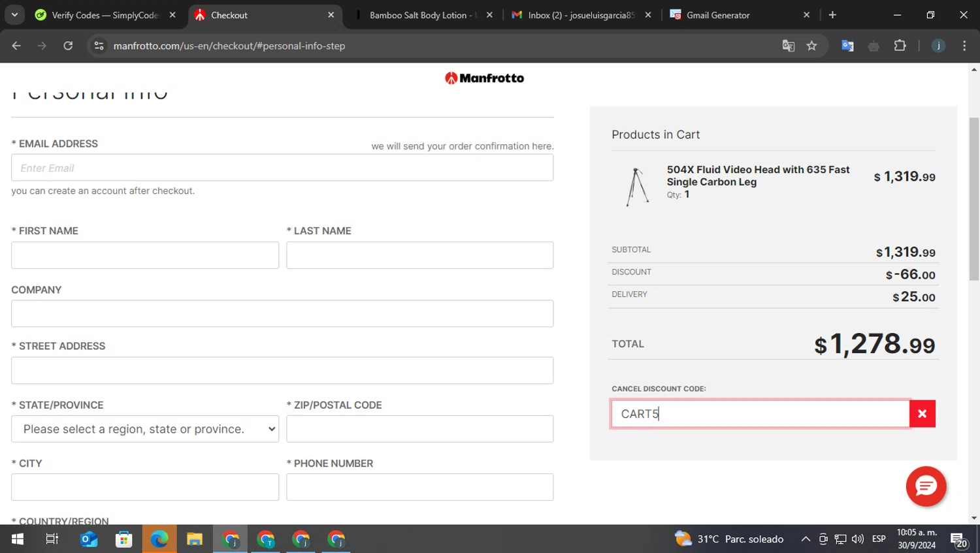Open the notification center icon
Viewport: 980px width, 553px height.
pos(958,539)
